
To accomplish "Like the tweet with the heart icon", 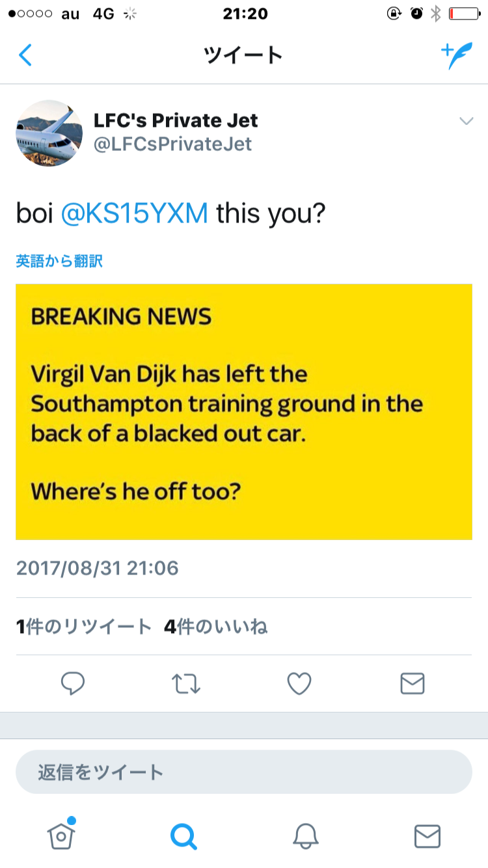I will (x=299, y=683).
